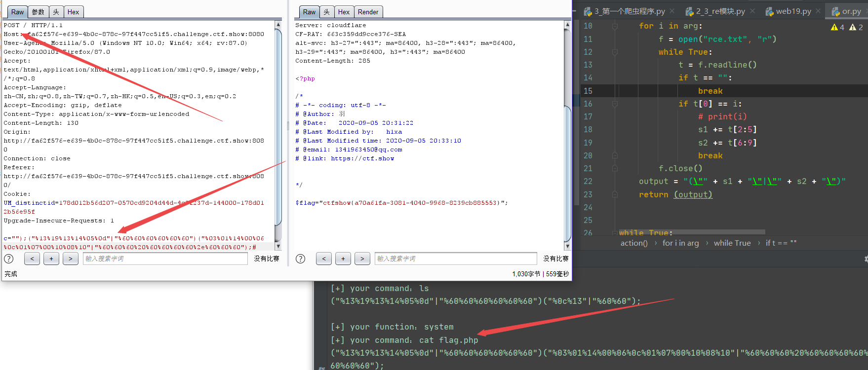Switch to the request 参数 tab
The width and height of the screenshot is (868, 370).
38,12
